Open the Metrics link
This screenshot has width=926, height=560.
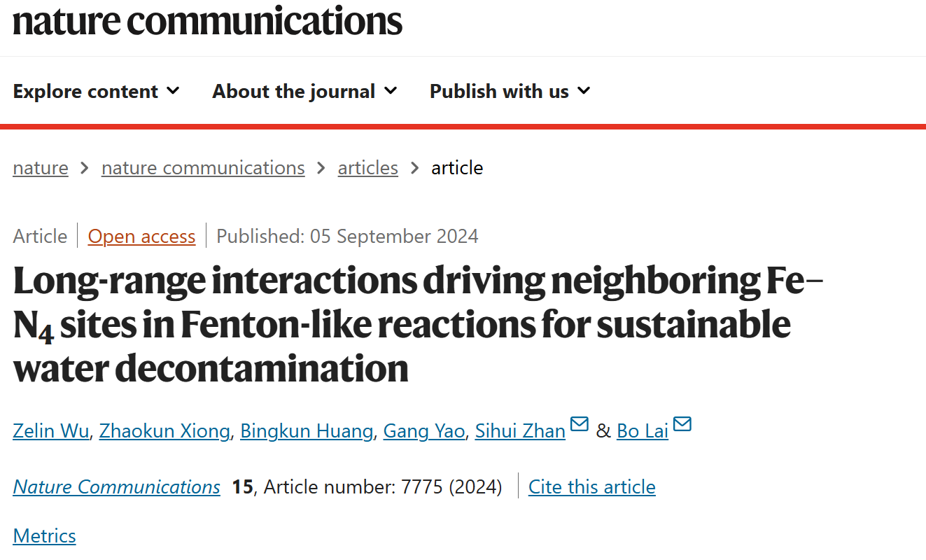click(44, 535)
